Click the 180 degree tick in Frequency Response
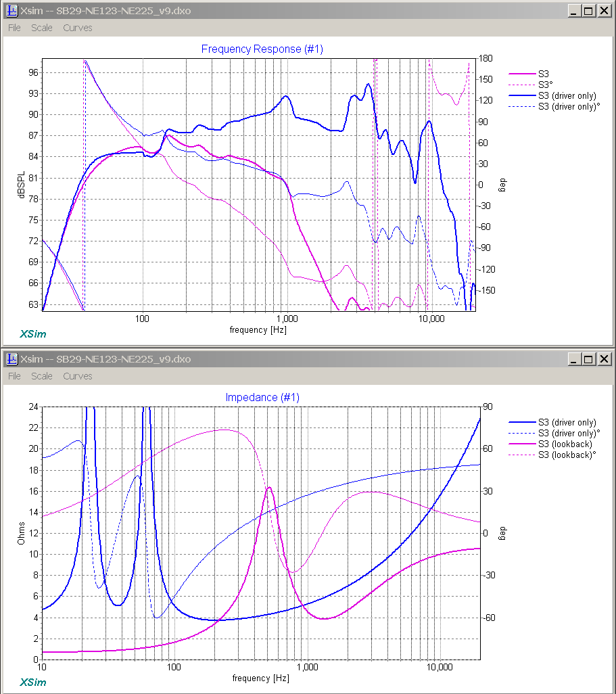The width and height of the screenshot is (616, 694). click(485, 58)
